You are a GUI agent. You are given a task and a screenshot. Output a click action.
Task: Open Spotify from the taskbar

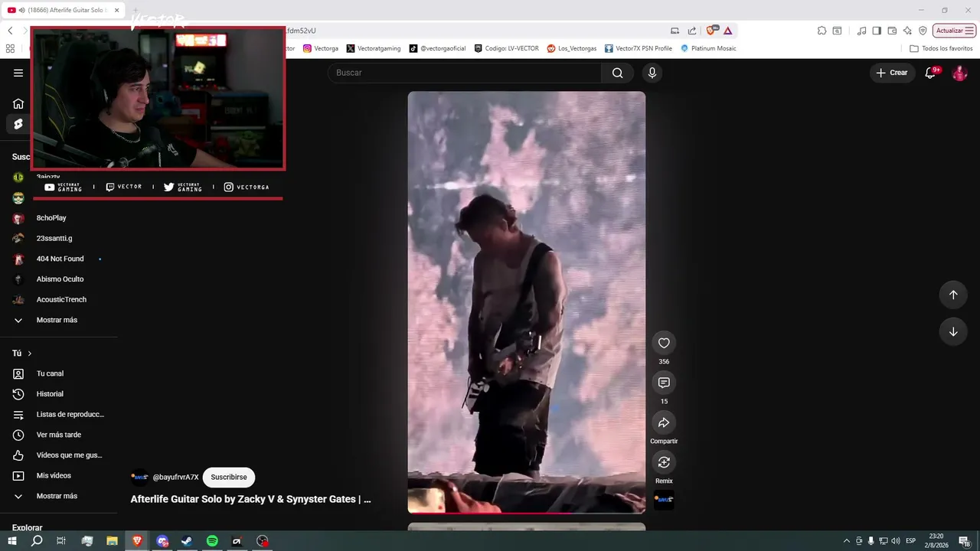pyautogui.click(x=212, y=541)
